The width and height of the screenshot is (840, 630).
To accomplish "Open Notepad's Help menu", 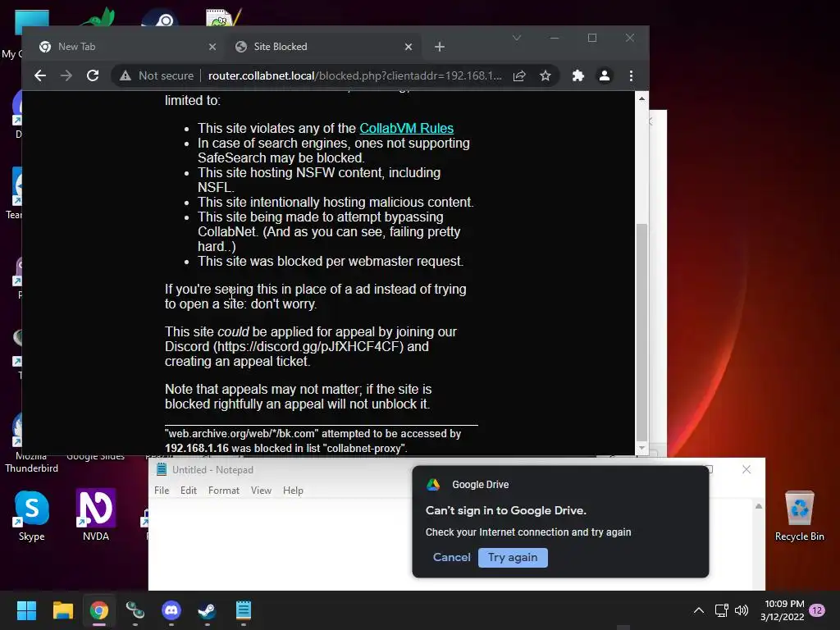I will (293, 491).
